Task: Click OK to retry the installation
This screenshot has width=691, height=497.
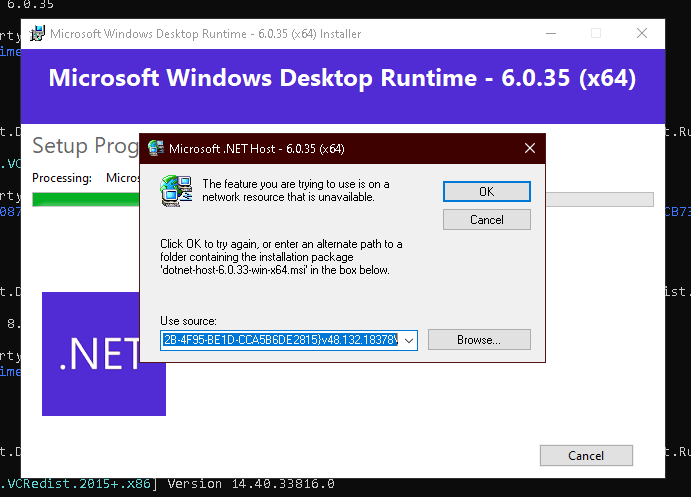Action: (487, 192)
